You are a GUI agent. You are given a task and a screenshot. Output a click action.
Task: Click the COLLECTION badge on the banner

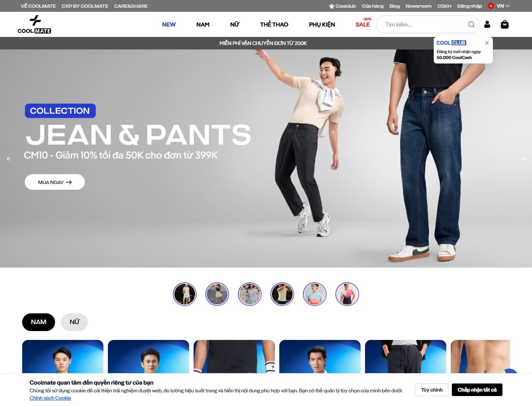(60, 111)
